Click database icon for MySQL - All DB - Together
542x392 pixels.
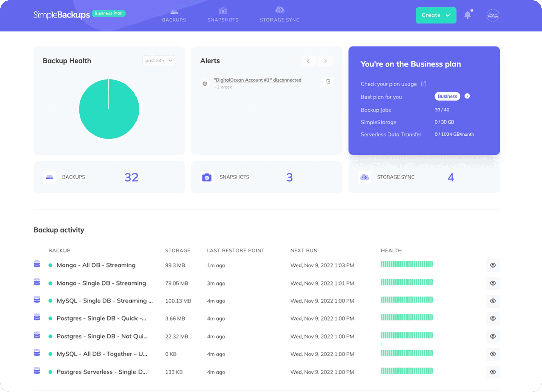tap(37, 353)
